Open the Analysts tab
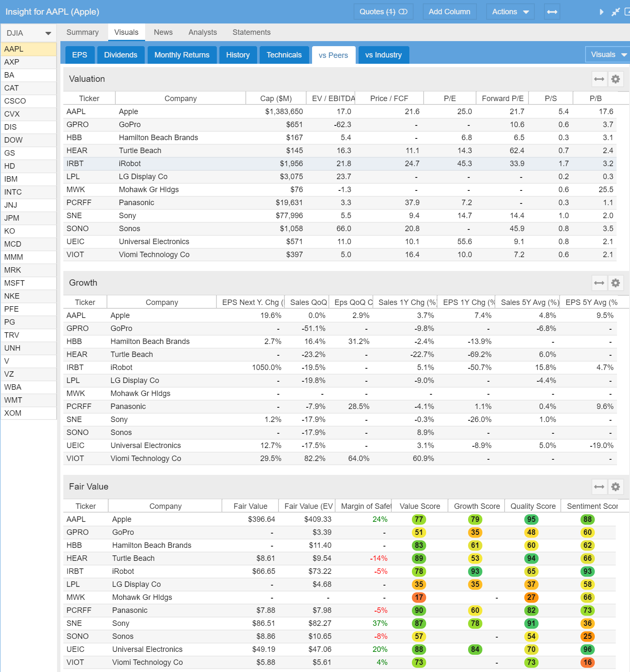630x672 pixels. click(203, 32)
